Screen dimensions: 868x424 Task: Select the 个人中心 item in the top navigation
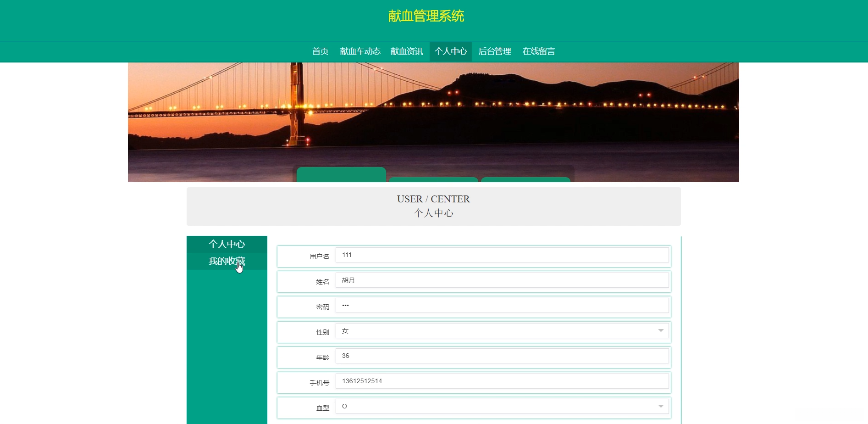[x=451, y=51]
